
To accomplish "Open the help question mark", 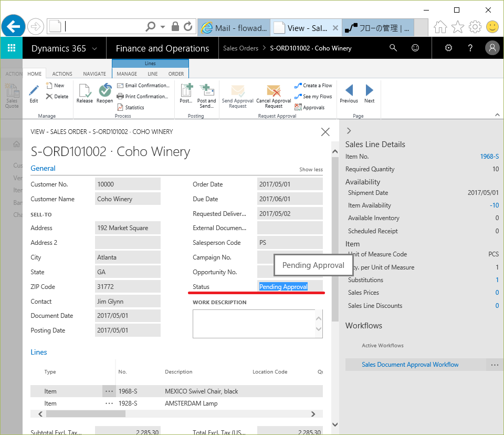I will (x=470, y=48).
